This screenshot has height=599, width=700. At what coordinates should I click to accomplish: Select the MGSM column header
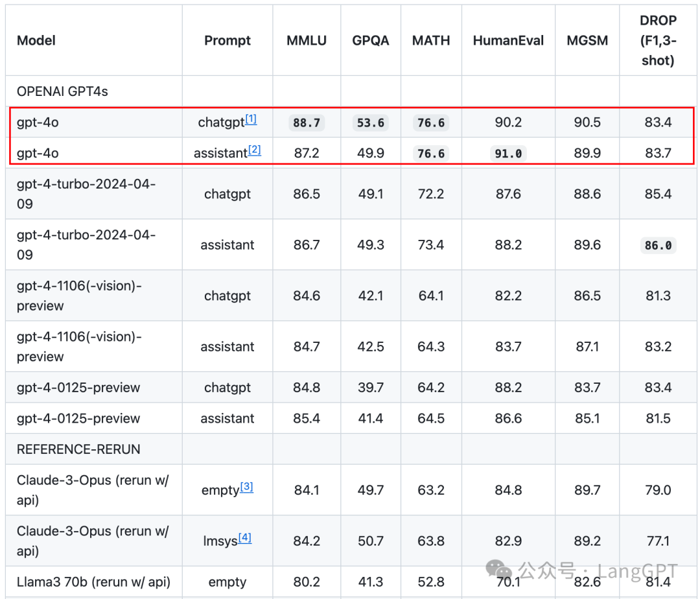[x=587, y=40]
